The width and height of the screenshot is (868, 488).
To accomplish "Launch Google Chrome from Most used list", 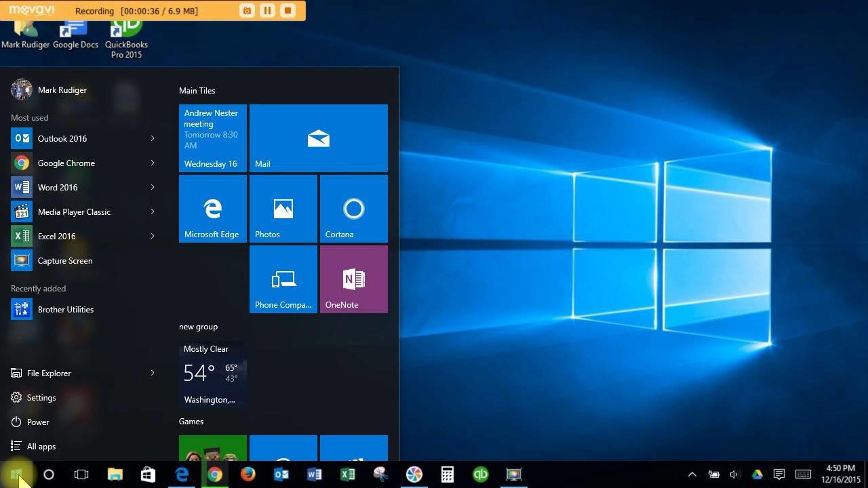I will (84, 163).
